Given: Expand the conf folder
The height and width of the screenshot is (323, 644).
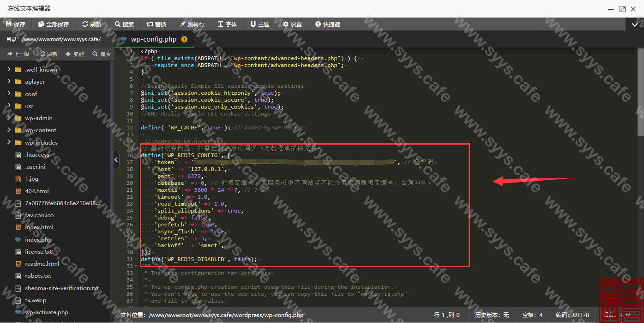Looking at the screenshot, I should (x=9, y=94).
